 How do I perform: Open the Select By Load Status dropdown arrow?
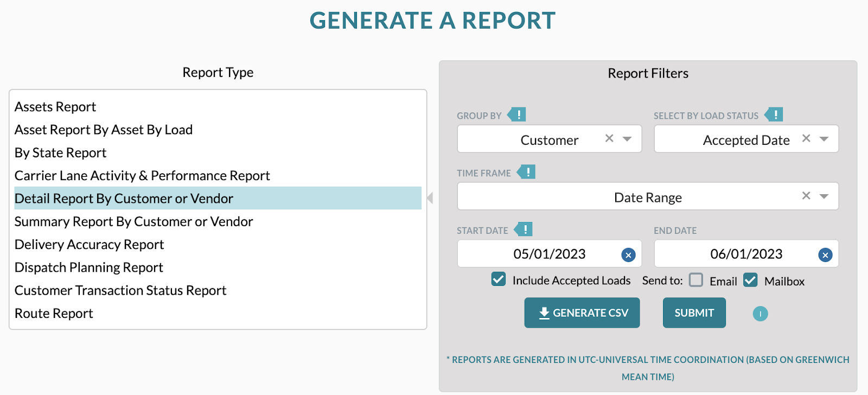(x=824, y=139)
